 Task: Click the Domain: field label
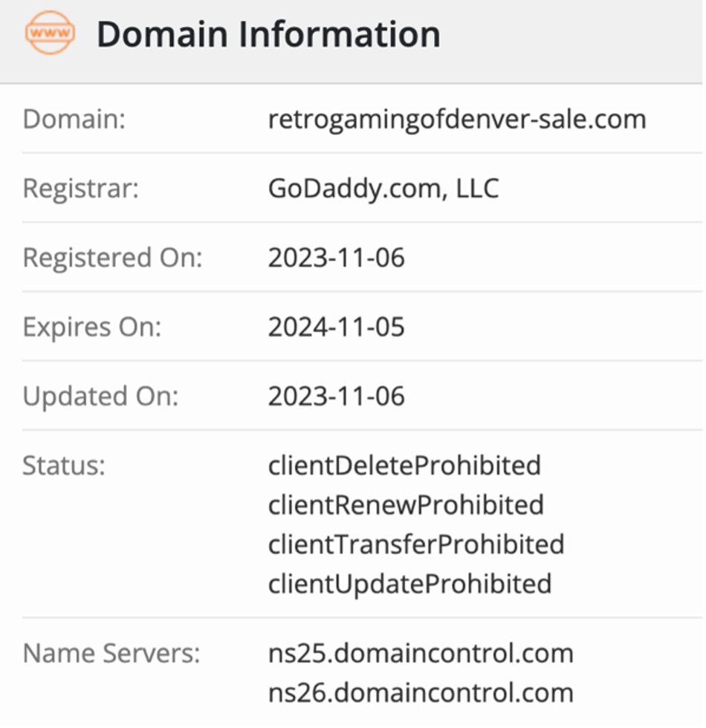[74, 119]
